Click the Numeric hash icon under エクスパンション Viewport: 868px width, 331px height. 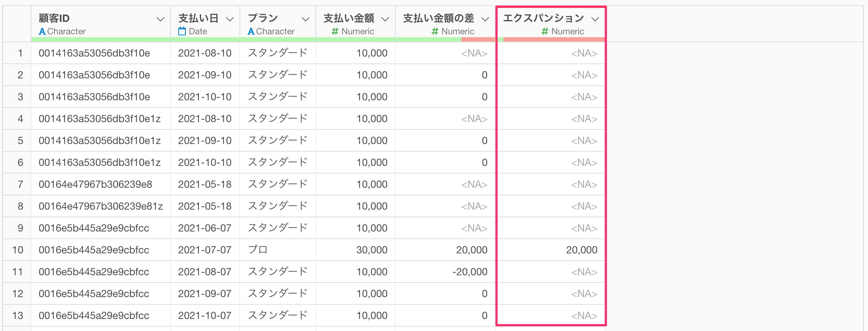545,31
